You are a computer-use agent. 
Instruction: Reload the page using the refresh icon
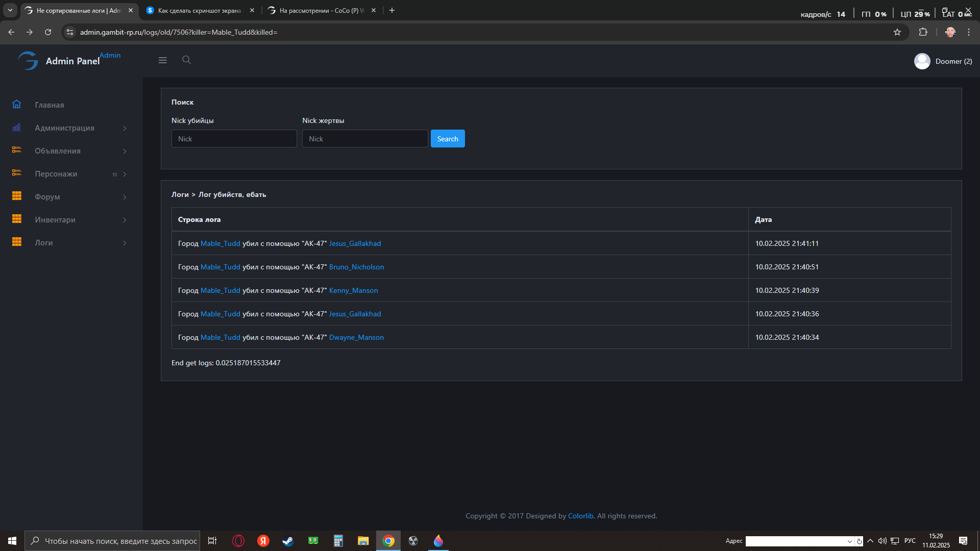tap(48, 32)
